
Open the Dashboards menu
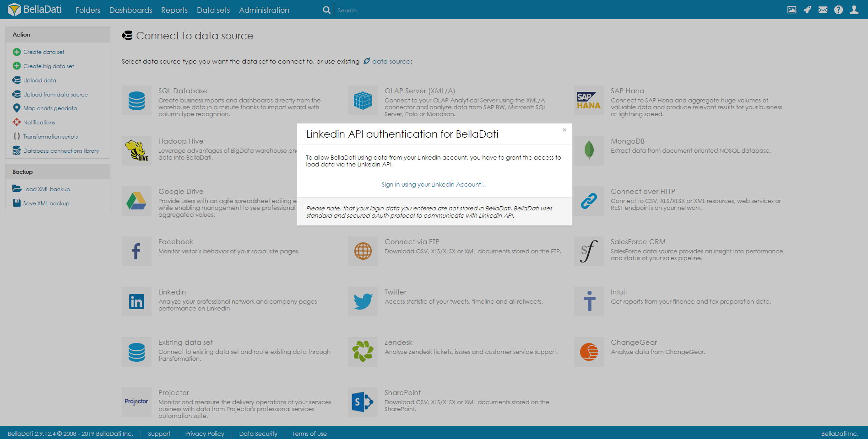[130, 10]
